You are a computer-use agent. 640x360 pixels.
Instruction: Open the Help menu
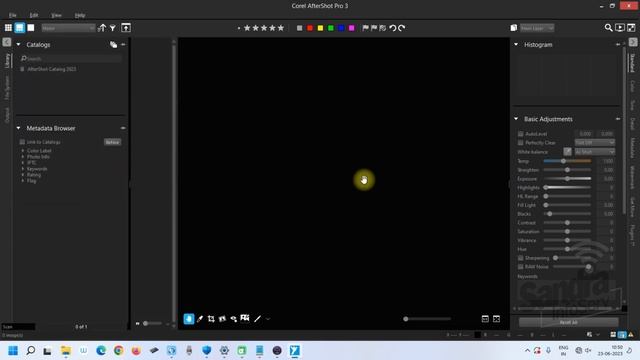pos(80,15)
